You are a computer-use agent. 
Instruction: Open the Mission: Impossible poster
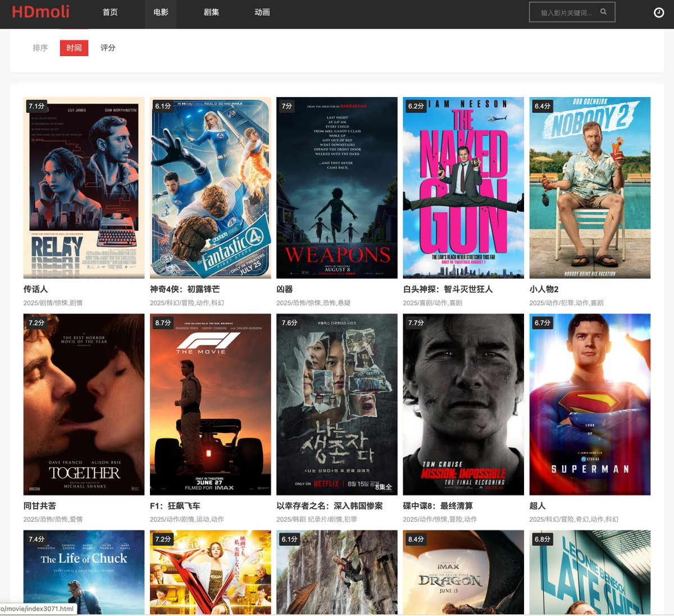coord(463,404)
